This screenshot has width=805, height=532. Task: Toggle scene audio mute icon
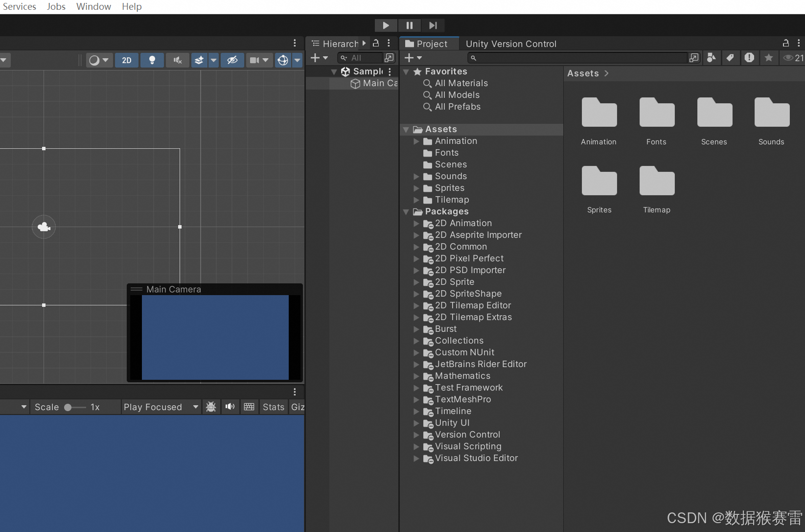pyautogui.click(x=178, y=60)
